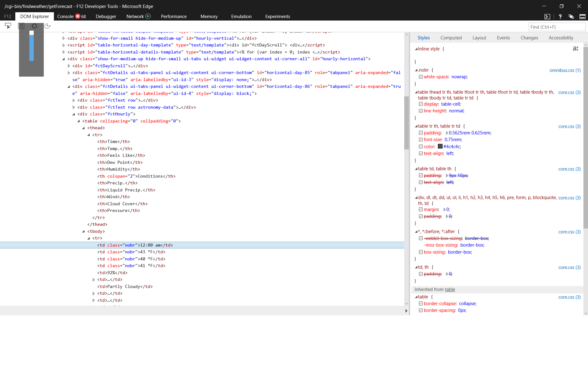Click the Styles pane vertical scrollbar thumb
Viewport: 588px width, 392px height.
(x=586, y=137)
